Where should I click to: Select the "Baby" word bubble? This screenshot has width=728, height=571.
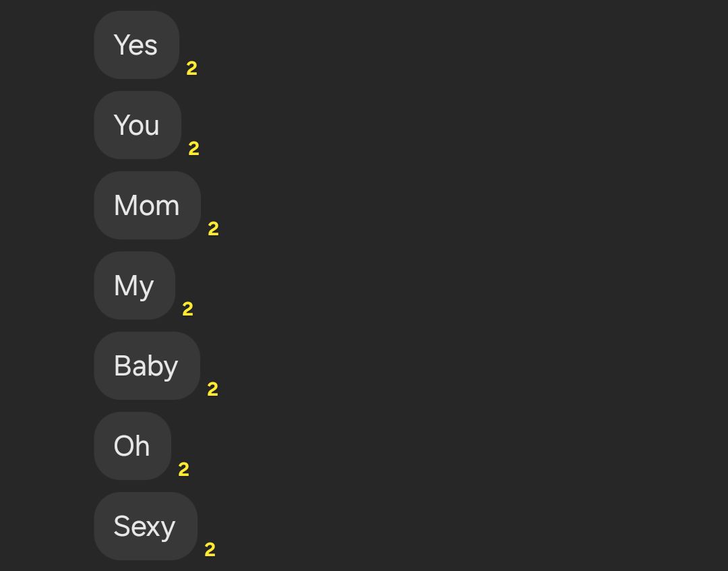click(x=146, y=366)
